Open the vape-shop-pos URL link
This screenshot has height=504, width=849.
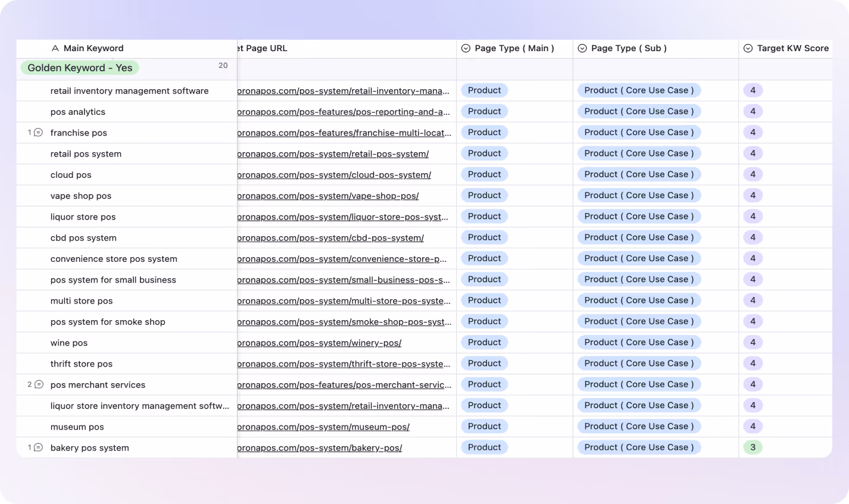click(x=328, y=196)
